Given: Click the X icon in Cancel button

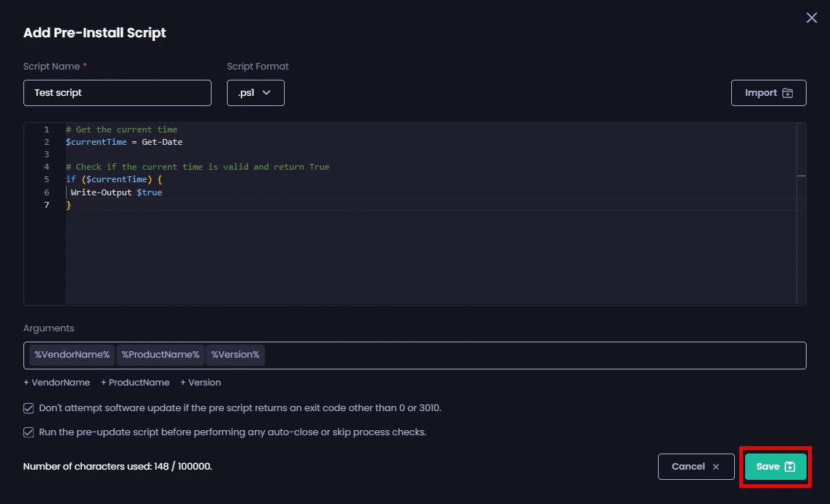Looking at the screenshot, I should pyautogui.click(x=716, y=467).
